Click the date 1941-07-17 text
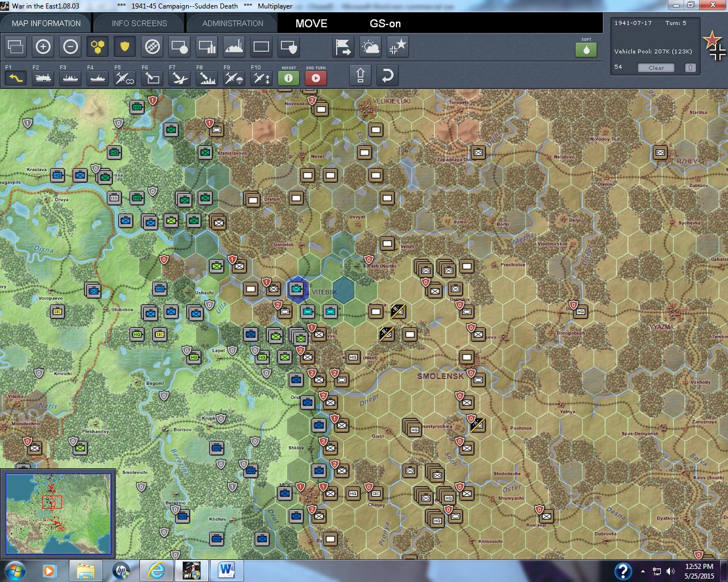This screenshot has width=728, height=582. tap(633, 23)
